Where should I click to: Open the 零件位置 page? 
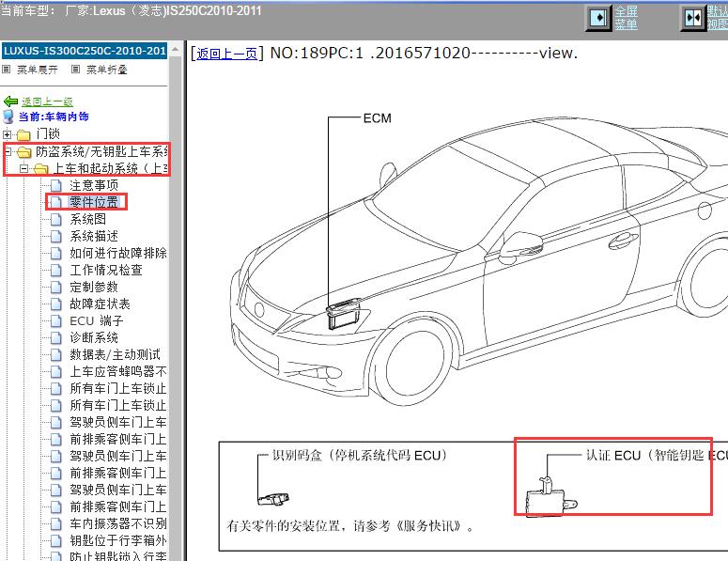[x=94, y=202]
